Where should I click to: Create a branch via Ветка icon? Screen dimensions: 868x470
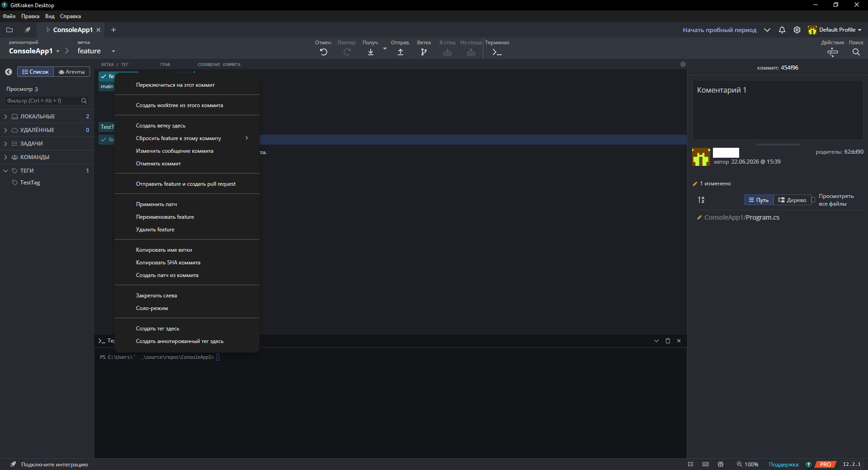424,52
